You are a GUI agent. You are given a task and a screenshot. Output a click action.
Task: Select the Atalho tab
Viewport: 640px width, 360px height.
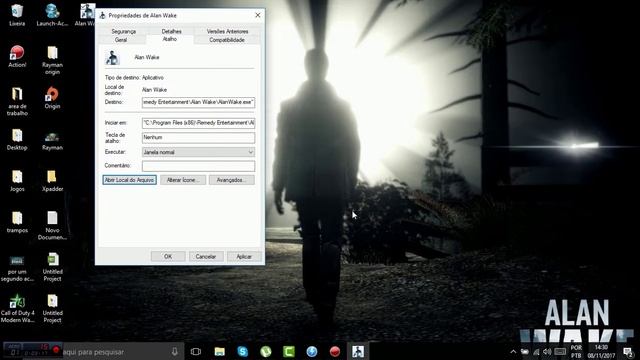tap(170, 39)
